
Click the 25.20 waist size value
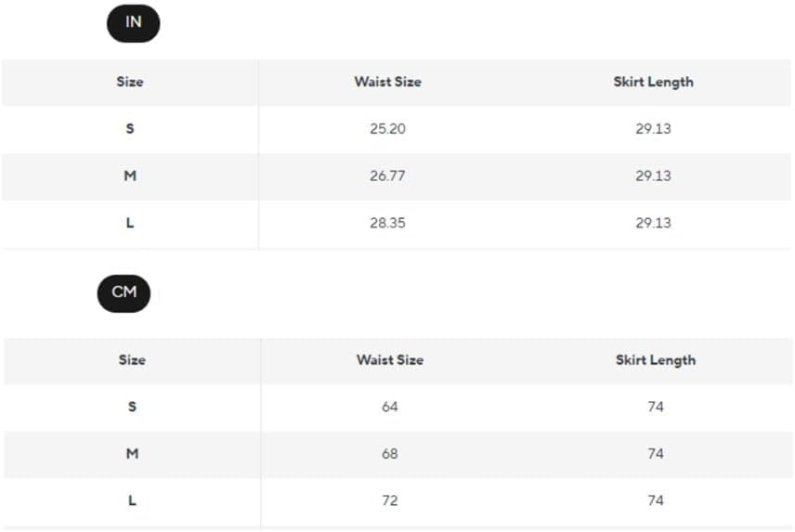(387, 129)
